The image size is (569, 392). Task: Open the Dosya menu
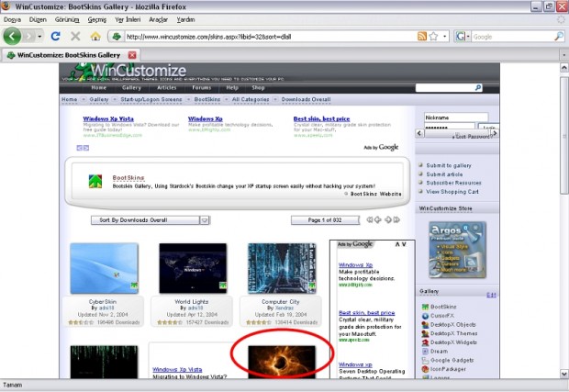pyautogui.click(x=12, y=19)
